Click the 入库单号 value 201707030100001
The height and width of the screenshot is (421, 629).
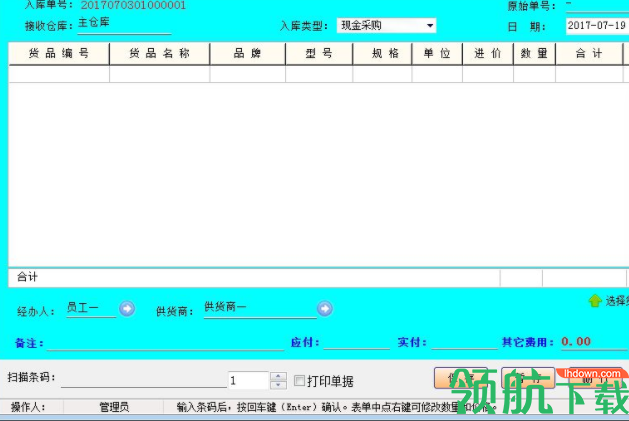click(x=133, y=5)
